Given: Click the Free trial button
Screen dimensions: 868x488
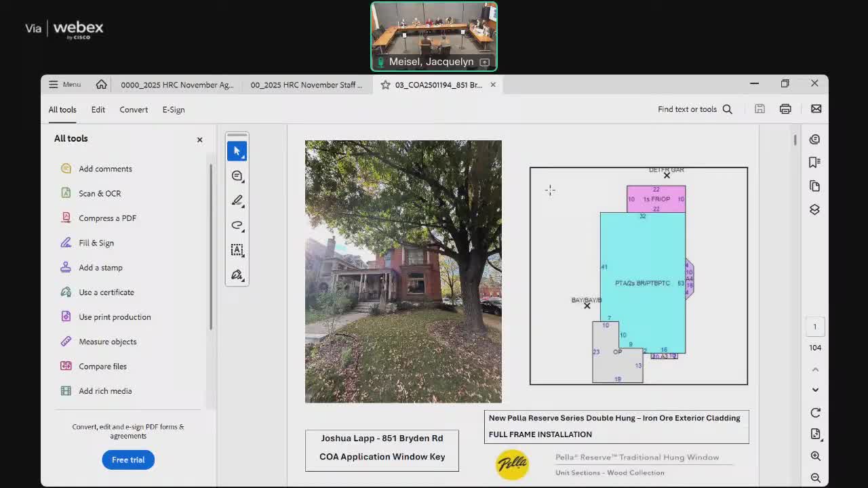Looking at the screenshot, I should click(x=127, y=460).
